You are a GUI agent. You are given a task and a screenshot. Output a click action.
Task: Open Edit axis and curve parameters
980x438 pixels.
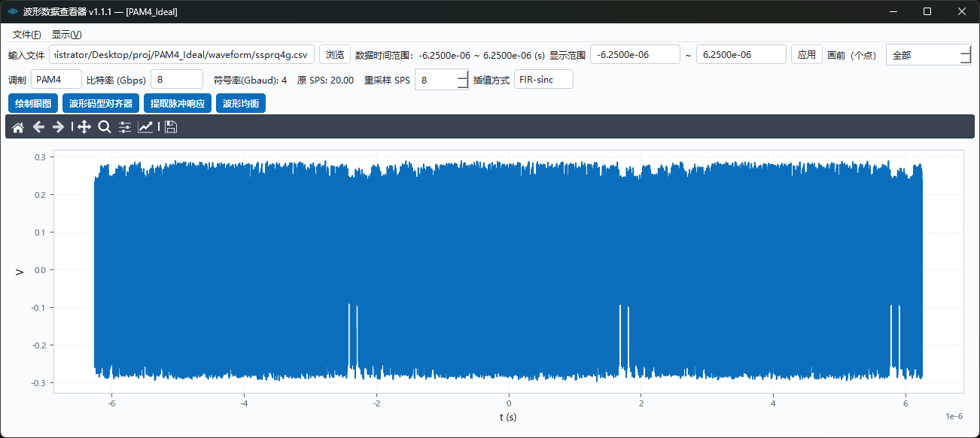coord(145,127)
